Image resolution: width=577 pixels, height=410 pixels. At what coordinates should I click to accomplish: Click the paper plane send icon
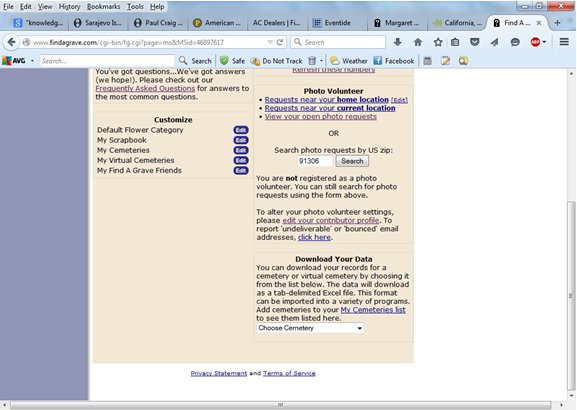click(495, 42)
